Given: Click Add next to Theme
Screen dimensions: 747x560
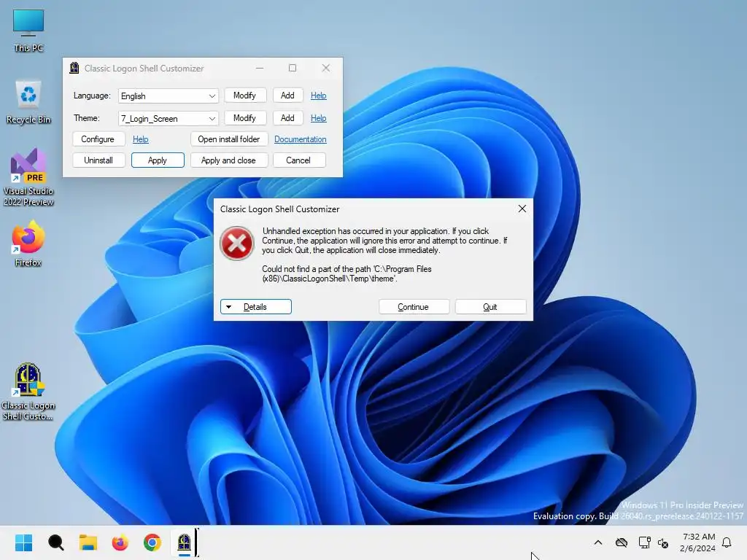Looking at the screenshot, I should point(287,118).
